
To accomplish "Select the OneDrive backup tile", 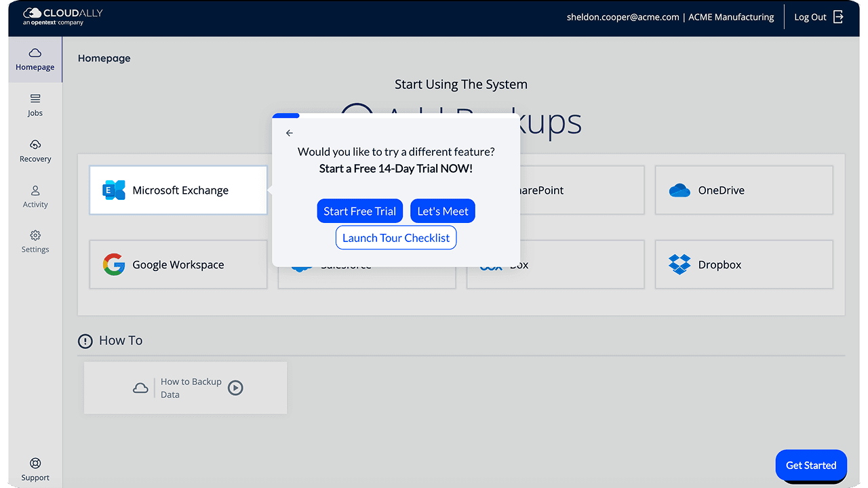I will [743, 190].
